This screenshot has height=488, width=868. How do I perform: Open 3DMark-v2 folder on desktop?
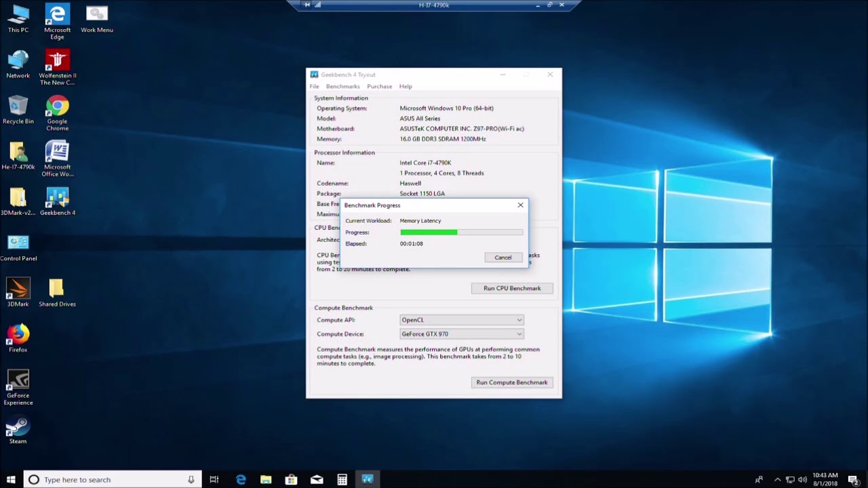coord(18,201)
